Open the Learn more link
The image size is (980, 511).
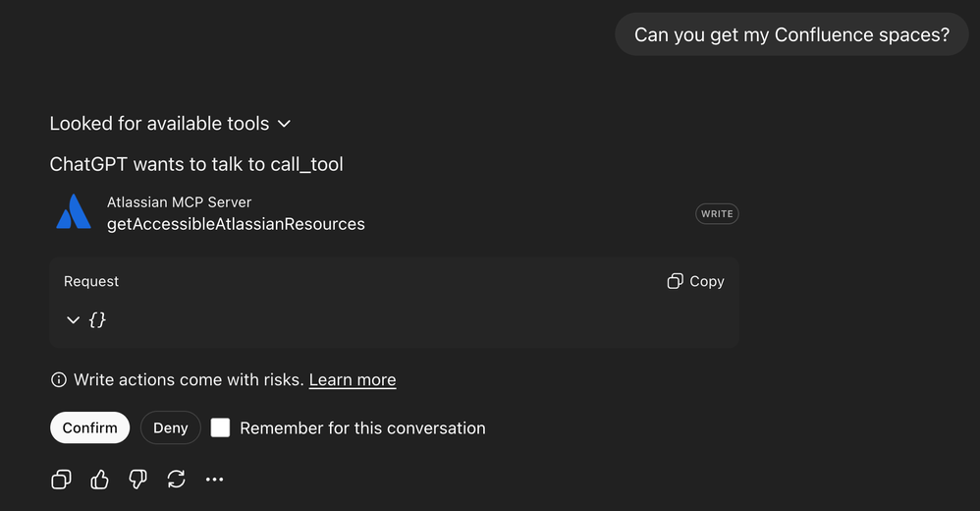click(x=353, y=379)
